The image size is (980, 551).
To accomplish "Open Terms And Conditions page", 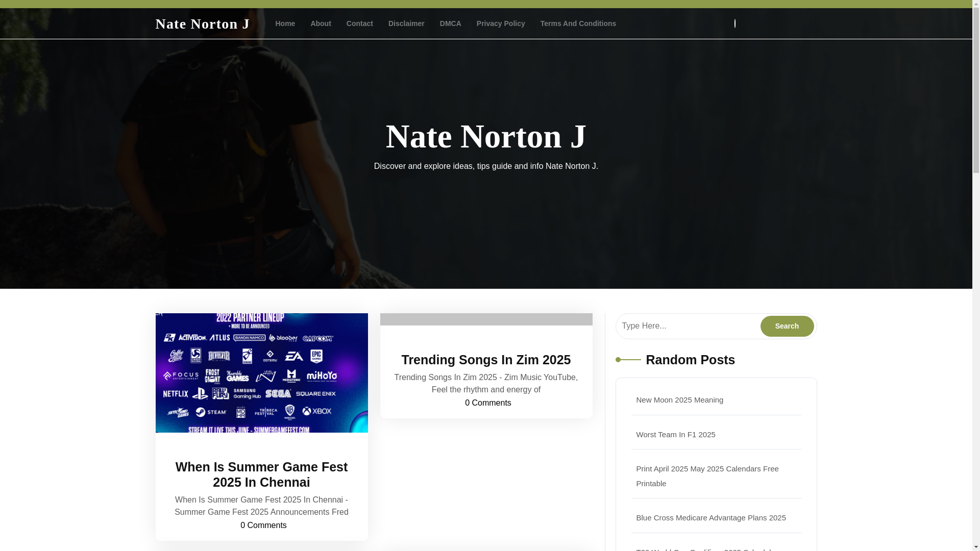I will [578, 23].
